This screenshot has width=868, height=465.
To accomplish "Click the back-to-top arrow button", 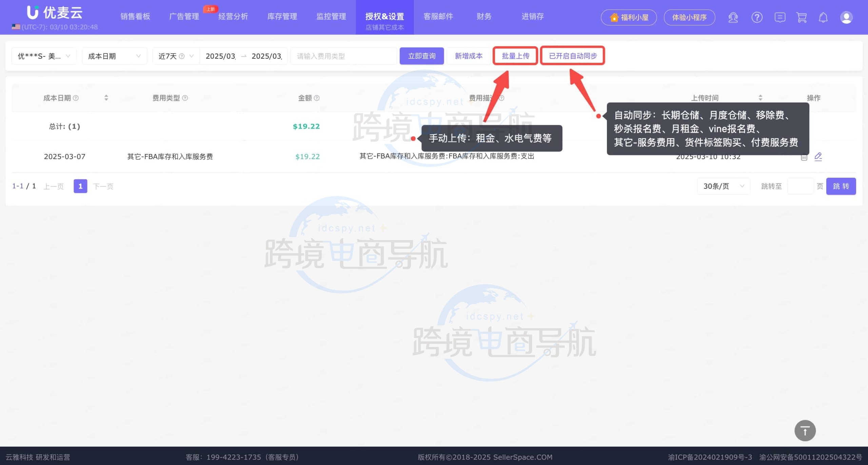I will click(805, 431).
